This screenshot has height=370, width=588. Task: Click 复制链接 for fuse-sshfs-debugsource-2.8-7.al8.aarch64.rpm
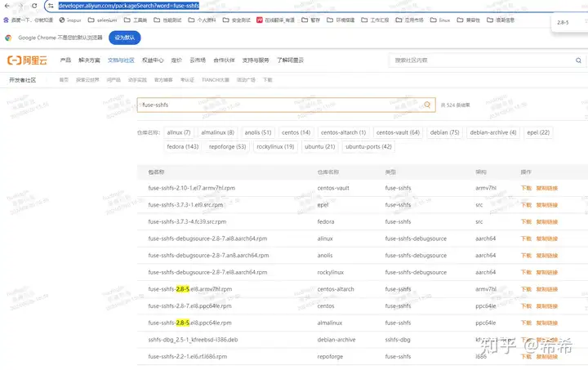(x=546, y=238)
